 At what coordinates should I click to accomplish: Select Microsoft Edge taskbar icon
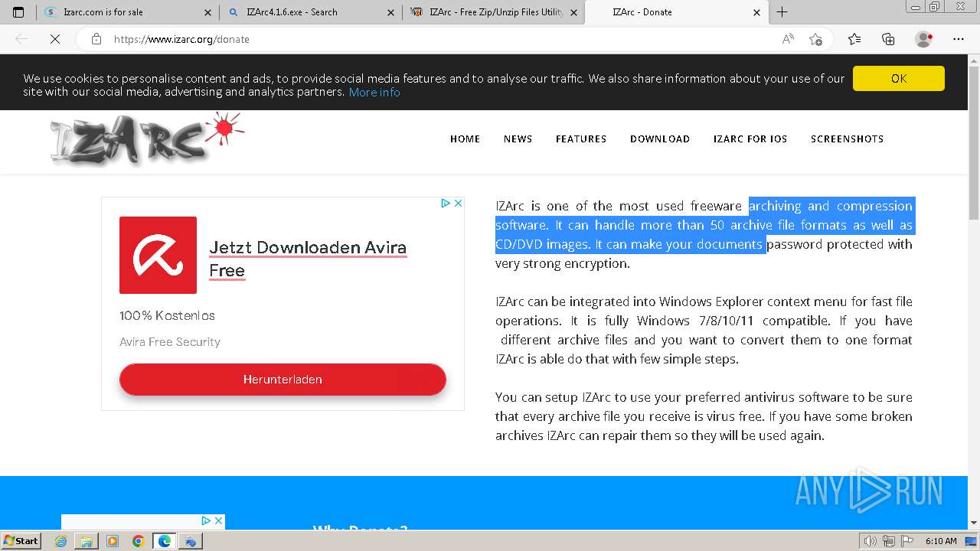[165, 541]
